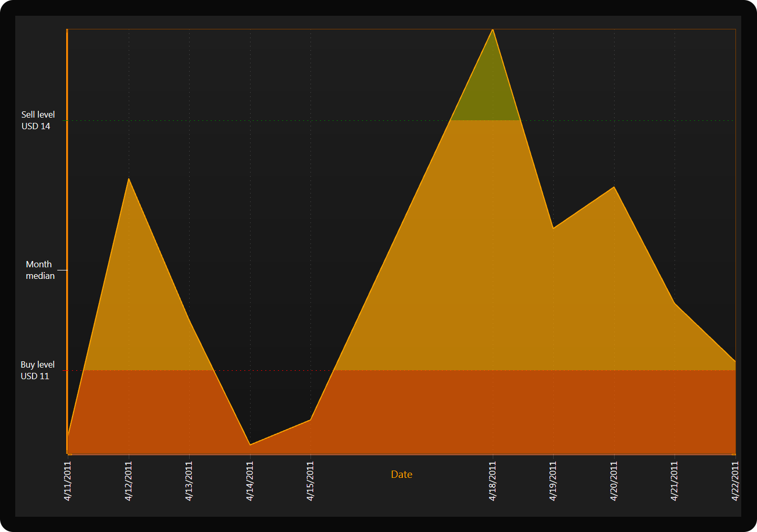
Task: Select the 4/19/2011 axis label
Action: pyautogui.click(x=553, y=481)
